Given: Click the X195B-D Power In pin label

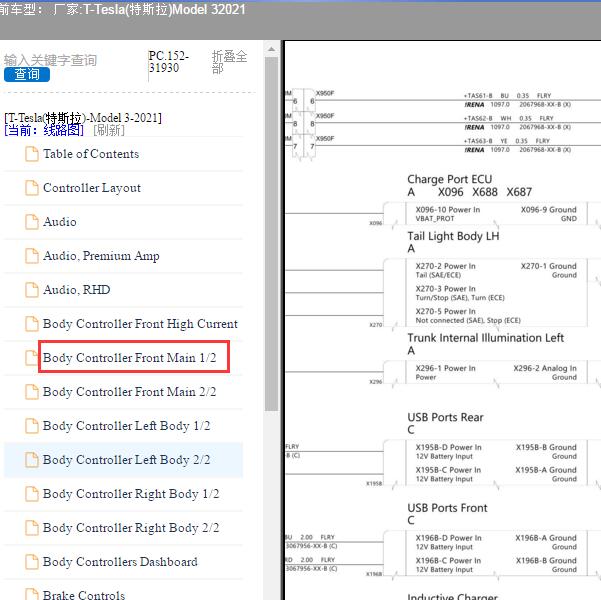Looking at the screenshot, I should [448, 447].
